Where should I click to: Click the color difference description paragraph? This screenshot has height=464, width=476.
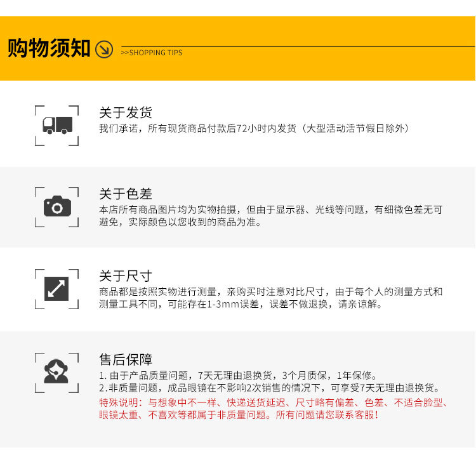[x=270, y=216]
